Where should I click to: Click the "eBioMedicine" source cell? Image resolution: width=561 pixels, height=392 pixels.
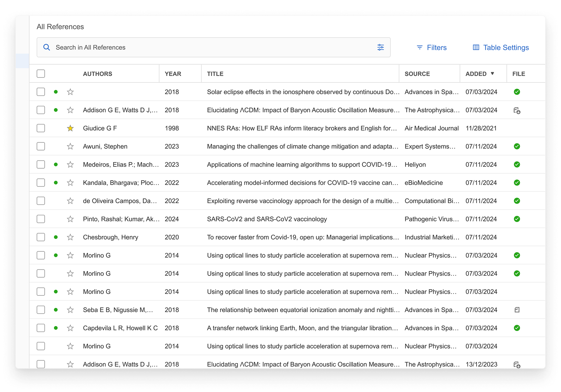(x=424, y=183)
